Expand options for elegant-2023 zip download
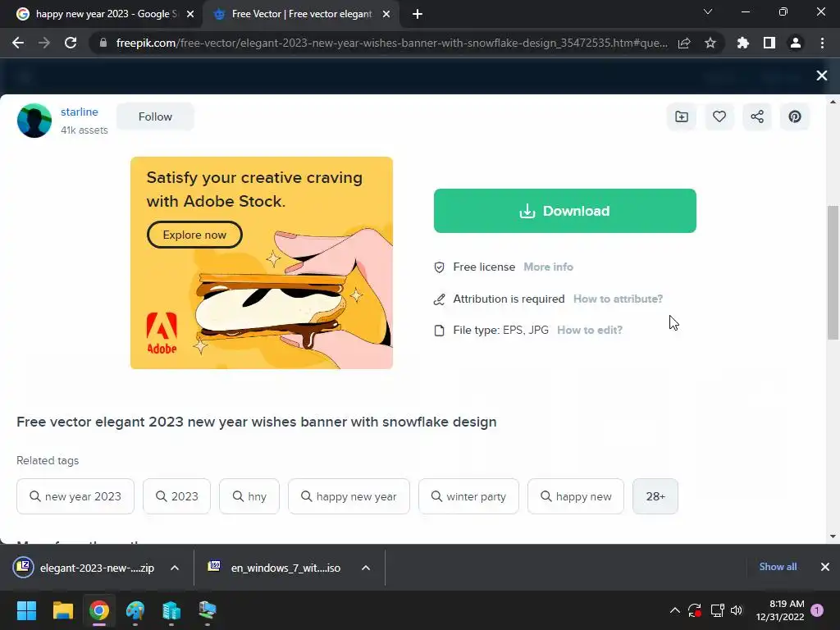The image size is (840, 630). coord(175,568)
